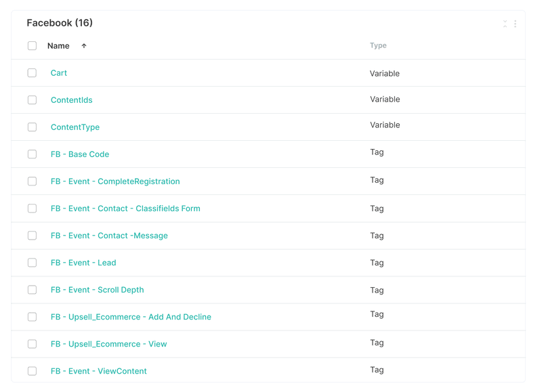Check the box for Cart
The width and height of the screenshot is (542, 392).
pos(32,73)
